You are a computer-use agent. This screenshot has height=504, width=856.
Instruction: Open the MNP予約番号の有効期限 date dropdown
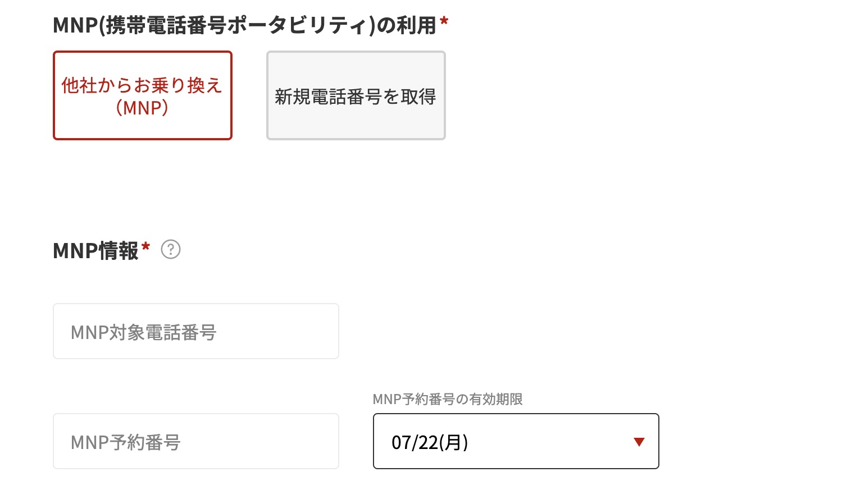click(x=516, y=441)
